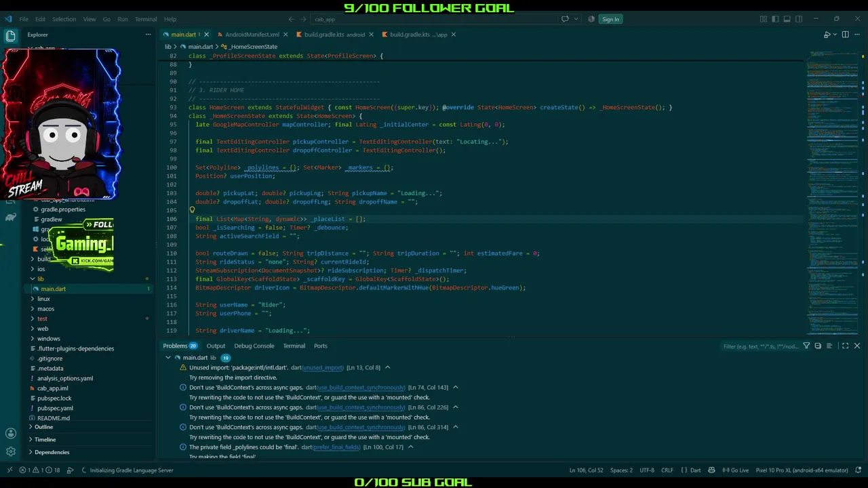Open the Selection menu
868x488 pixels.
coord(64,19)
